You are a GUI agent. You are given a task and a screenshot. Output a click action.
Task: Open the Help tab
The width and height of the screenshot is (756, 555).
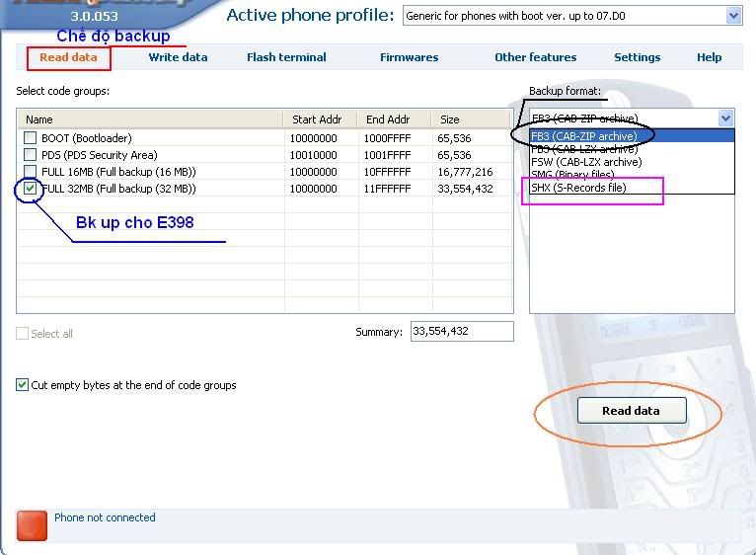[x=709, y=57]
